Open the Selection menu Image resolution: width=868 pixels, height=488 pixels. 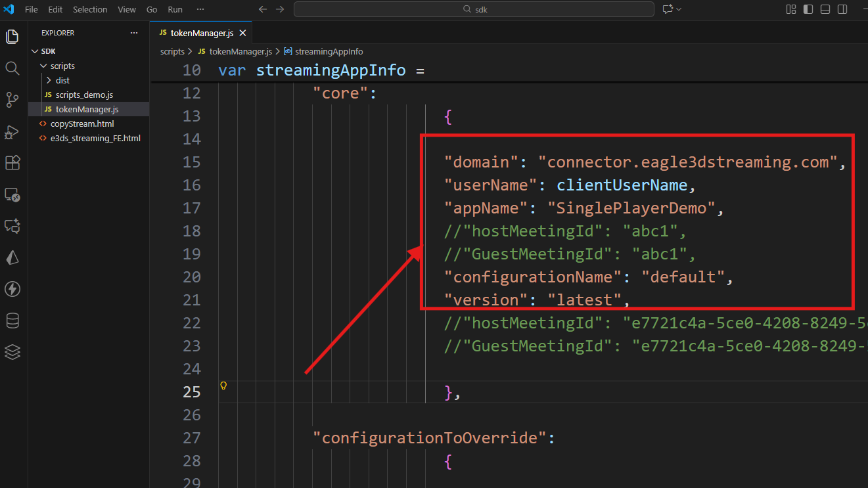90,10
